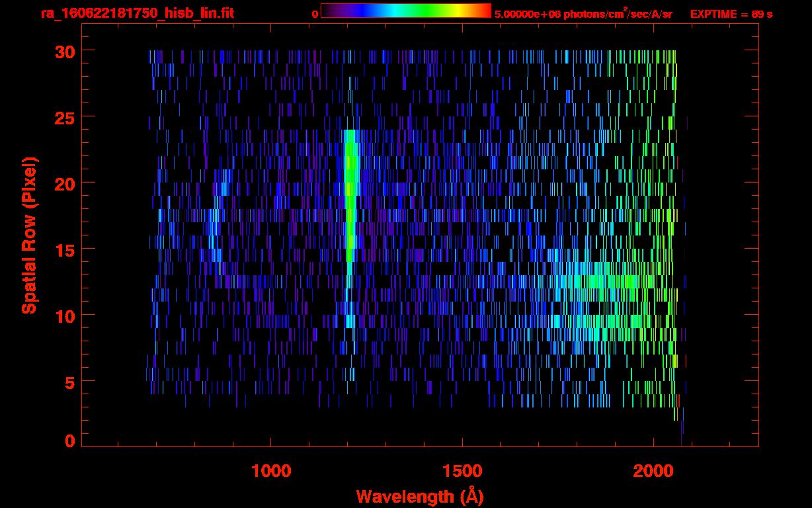Click the 2000 wavelength tick label
The image size is (812, 508).
653,471
